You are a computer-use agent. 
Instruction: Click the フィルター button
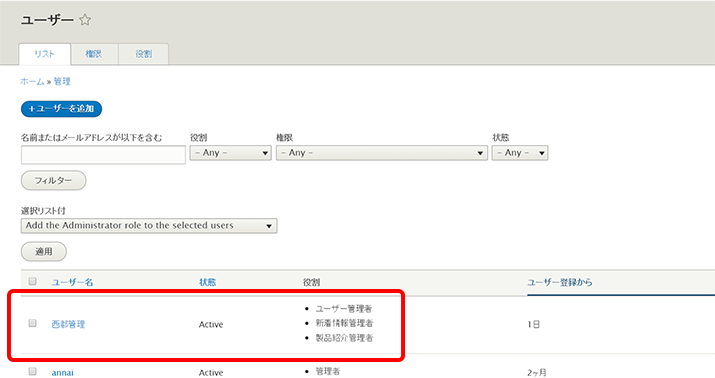coord(53,181)
